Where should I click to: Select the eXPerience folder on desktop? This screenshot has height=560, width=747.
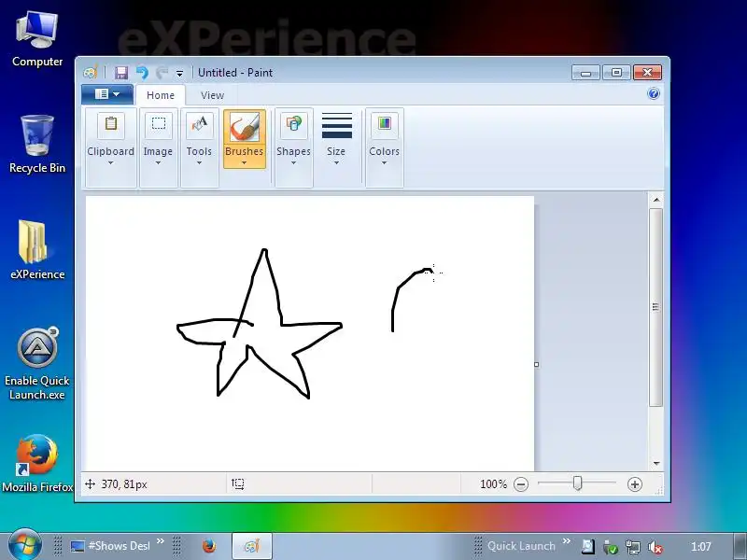pos(37,249)
